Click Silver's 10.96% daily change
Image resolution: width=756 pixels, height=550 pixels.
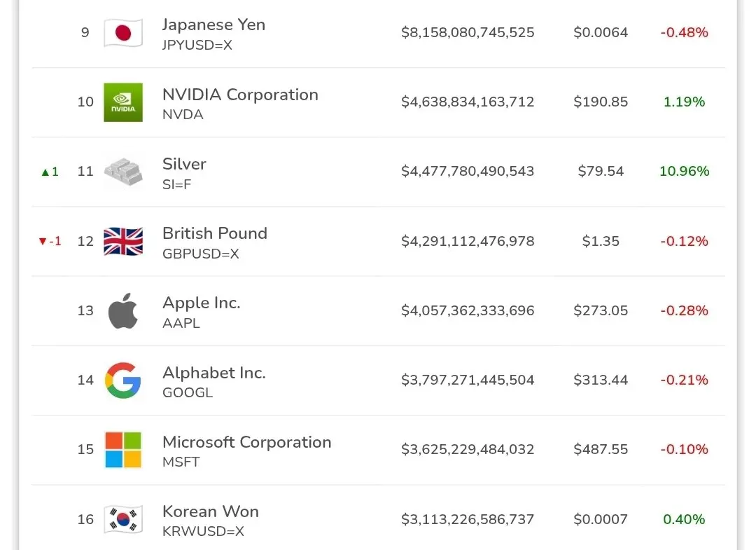pos(684,172)
